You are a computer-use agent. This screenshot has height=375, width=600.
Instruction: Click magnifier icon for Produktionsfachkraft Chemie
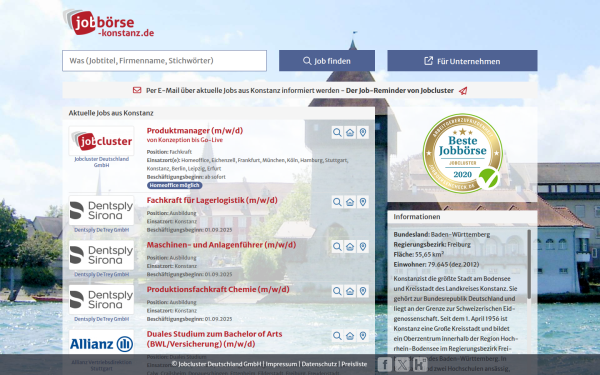tap(337, 291)
